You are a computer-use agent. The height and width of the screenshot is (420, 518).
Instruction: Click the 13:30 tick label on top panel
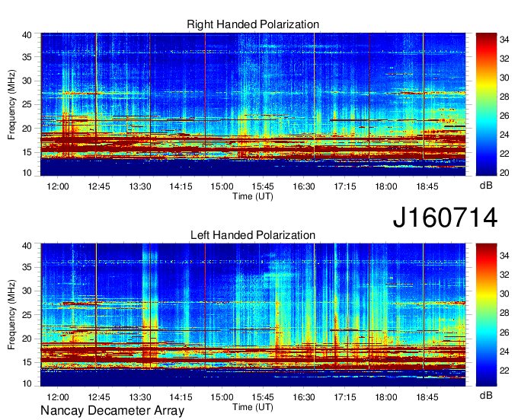tap(140, 186)
